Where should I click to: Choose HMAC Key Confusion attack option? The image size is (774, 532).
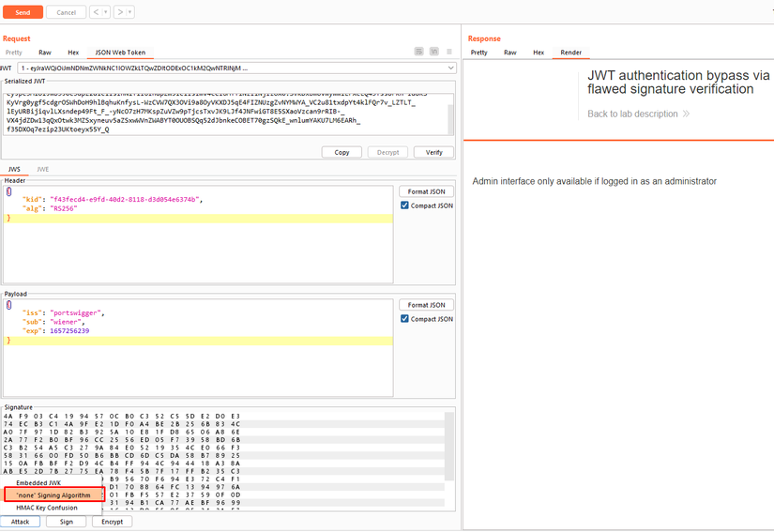pyautogui.click(x=47, y=508)
